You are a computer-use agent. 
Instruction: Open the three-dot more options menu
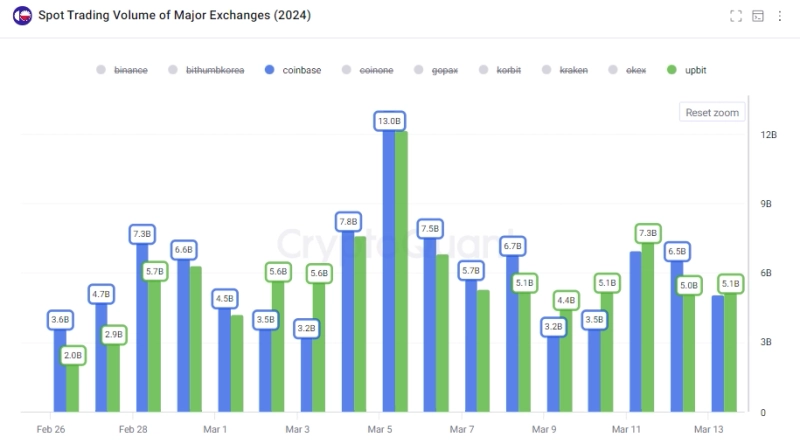[x=781, y=16]
